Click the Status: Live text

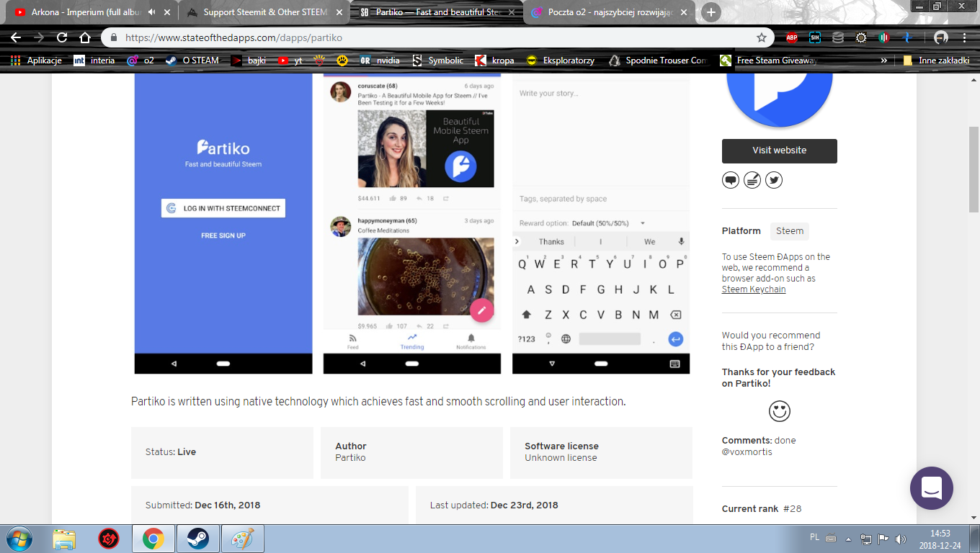(x=171, y=452)
